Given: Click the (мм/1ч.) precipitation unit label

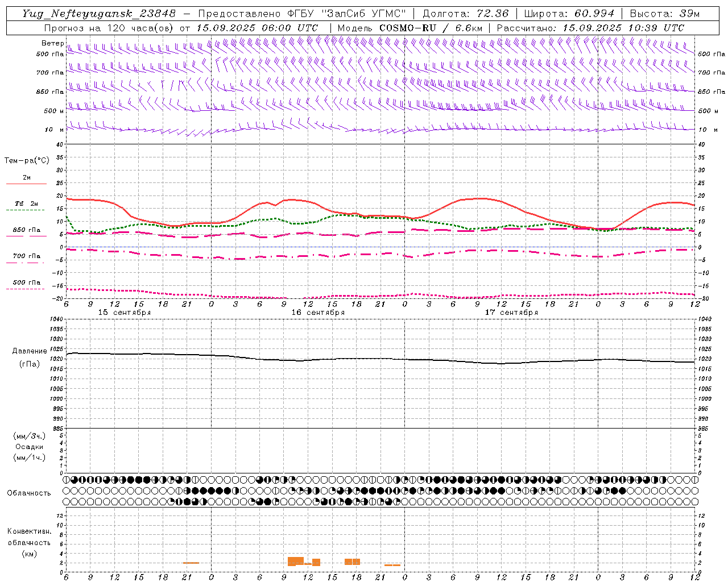Looking at the screenshot, I should tap(30, 458).
